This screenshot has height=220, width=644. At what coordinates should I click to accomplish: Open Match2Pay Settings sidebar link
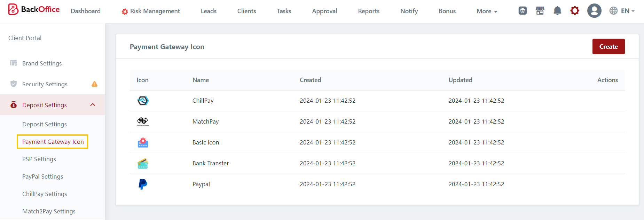(x=49, y=211)
